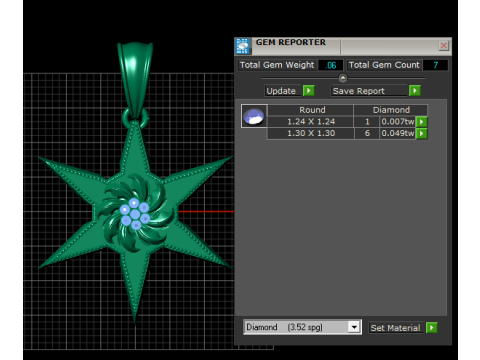The image size is (480, 360).
Task: Click the Save Report button label
Action: coord(369,91)
